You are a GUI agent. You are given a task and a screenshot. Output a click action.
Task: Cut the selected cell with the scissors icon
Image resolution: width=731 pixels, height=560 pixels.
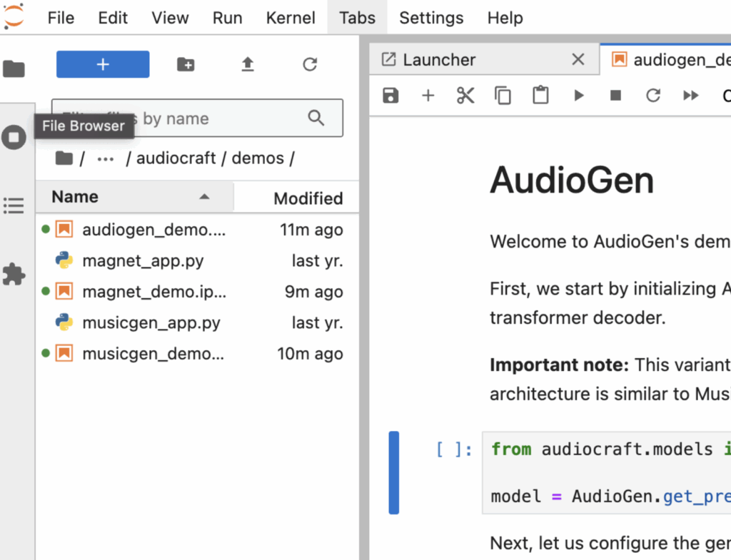point(465,95)
